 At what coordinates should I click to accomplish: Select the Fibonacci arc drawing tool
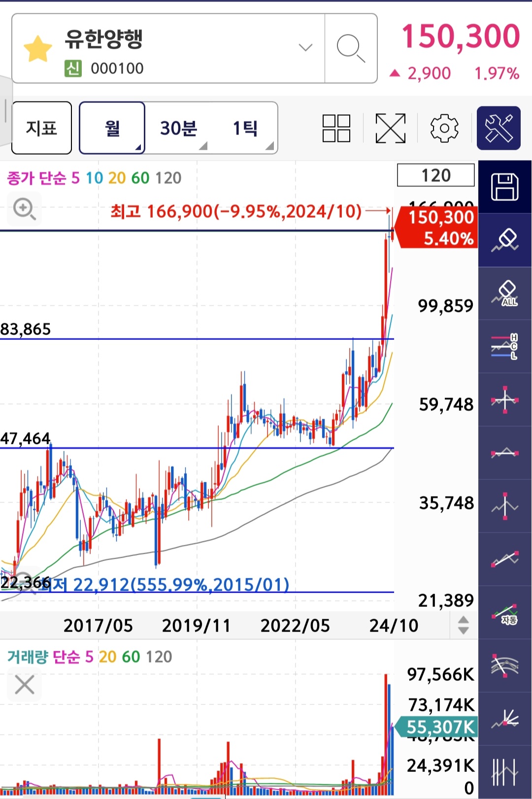click(x=505, y=666)
